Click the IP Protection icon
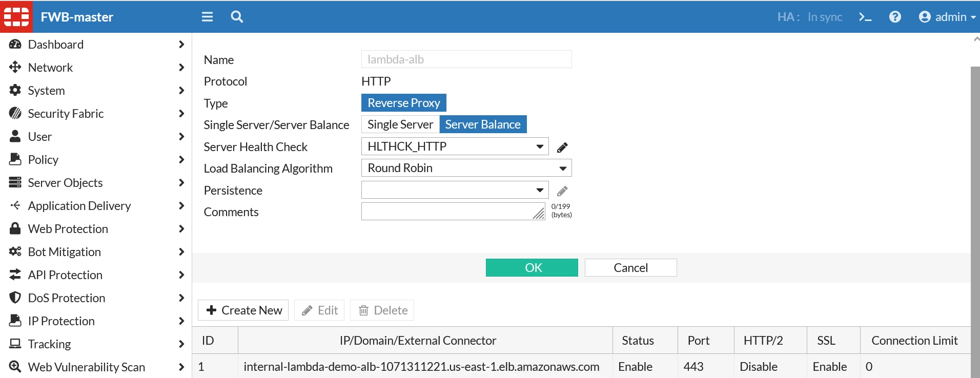This screenshot has height=378, width=980. tap(15, 321)
